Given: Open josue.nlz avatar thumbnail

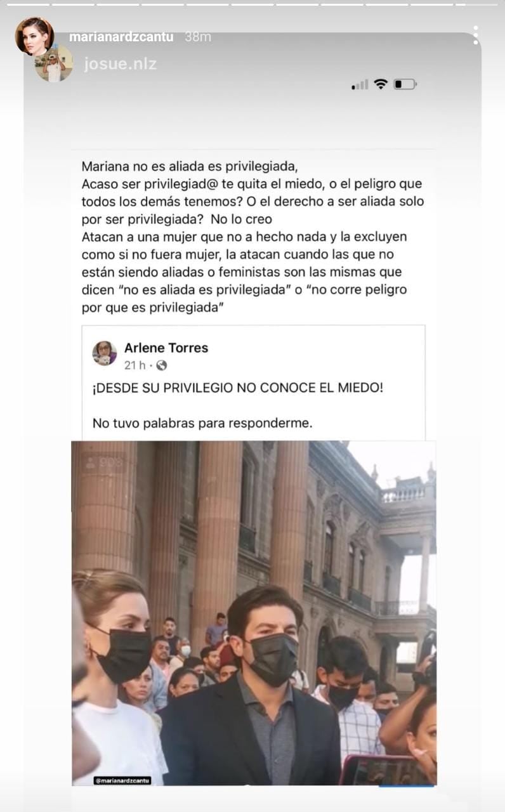Looking at the screenshot, I should click(x=54, y=63).
